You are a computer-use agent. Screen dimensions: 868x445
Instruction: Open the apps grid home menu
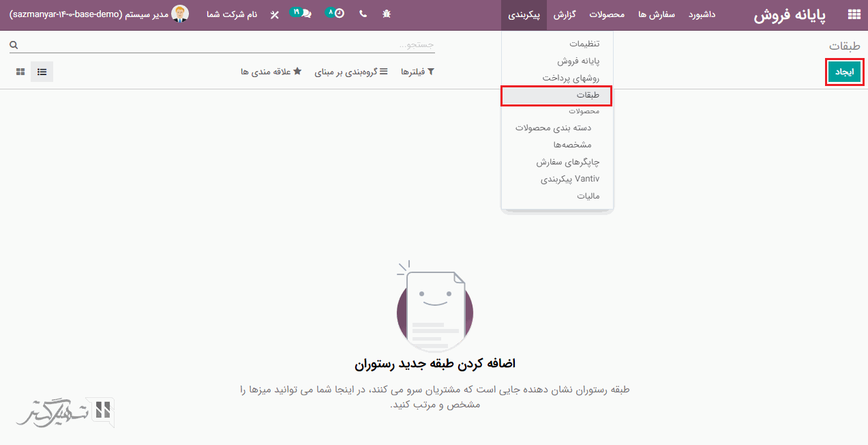tap(854, 14)
